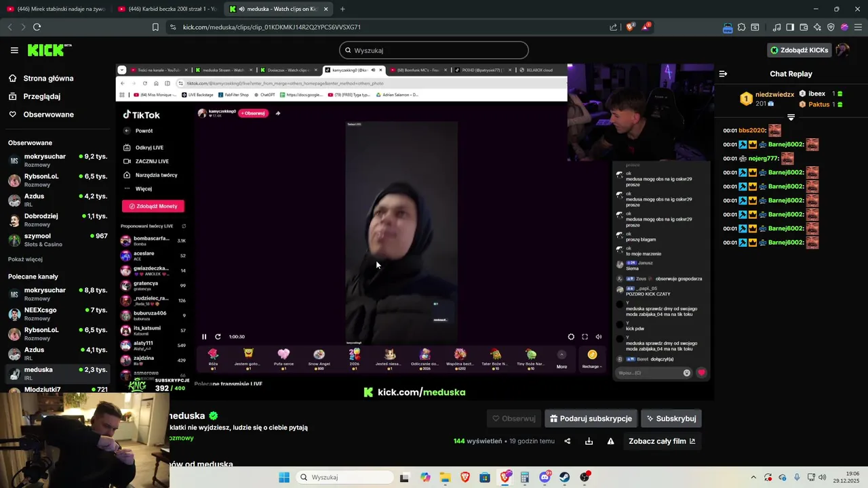Open Brave Rewards icon

point(646,27)
